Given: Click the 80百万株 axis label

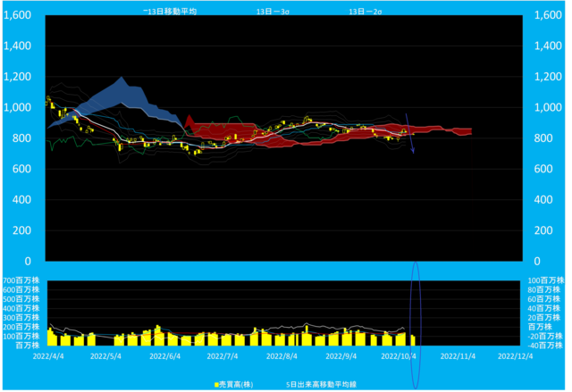Looking at the screenshot, I should tap(543, 289).
